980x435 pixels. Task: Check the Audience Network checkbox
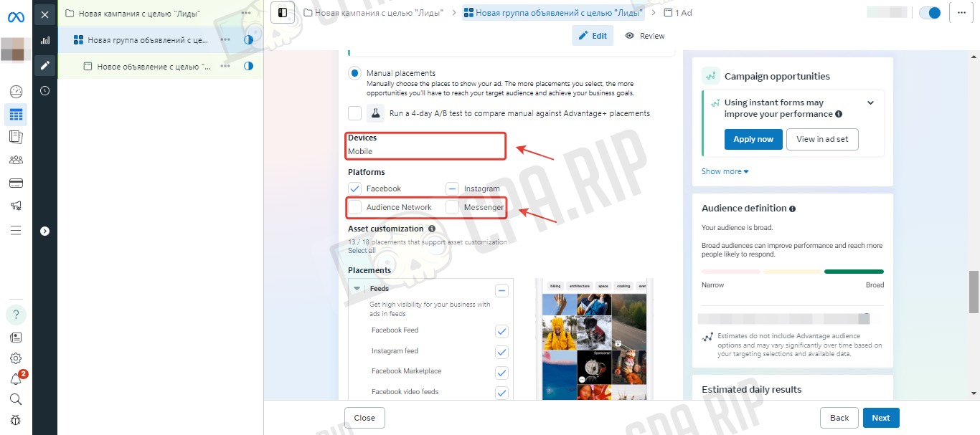pos(354,207)
